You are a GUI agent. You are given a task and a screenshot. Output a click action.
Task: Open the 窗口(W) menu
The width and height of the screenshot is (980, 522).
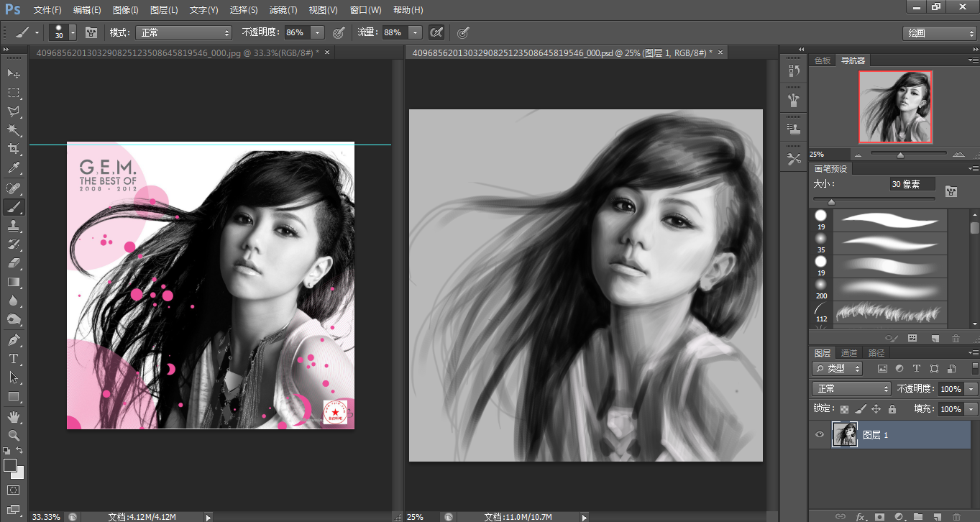point(365,10)
